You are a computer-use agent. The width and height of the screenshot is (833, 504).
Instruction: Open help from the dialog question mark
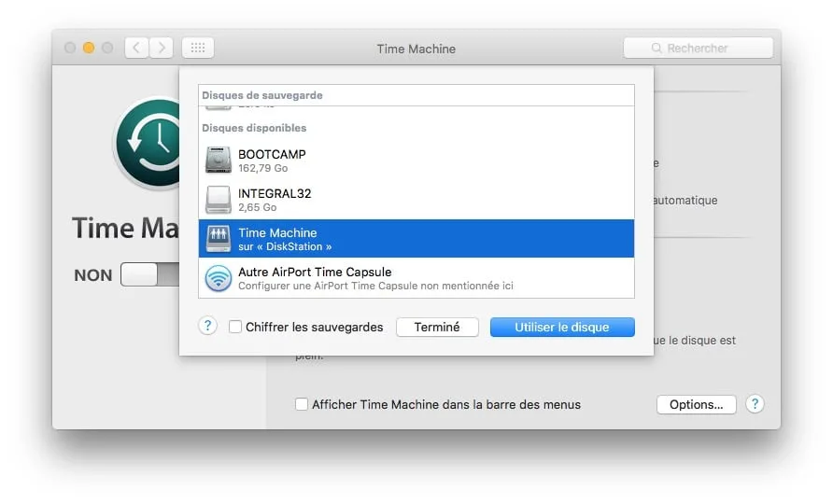pyautogui.click(x=207, y=326)
